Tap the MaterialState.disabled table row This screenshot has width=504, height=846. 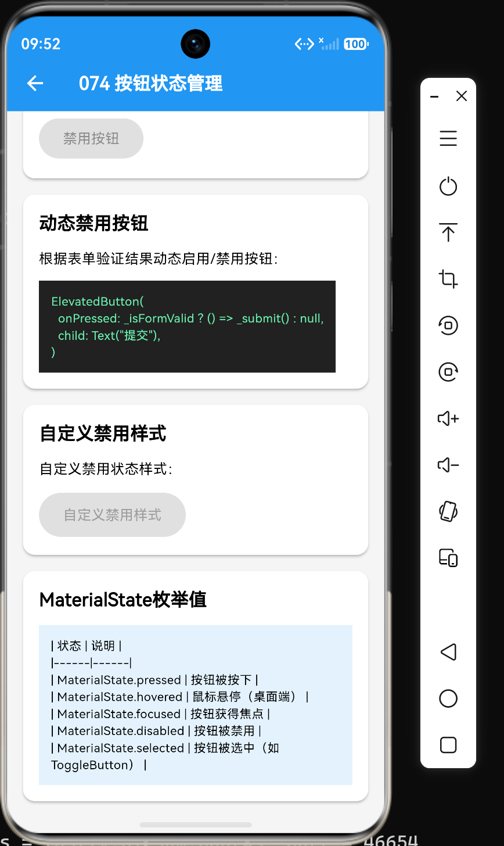156,730
